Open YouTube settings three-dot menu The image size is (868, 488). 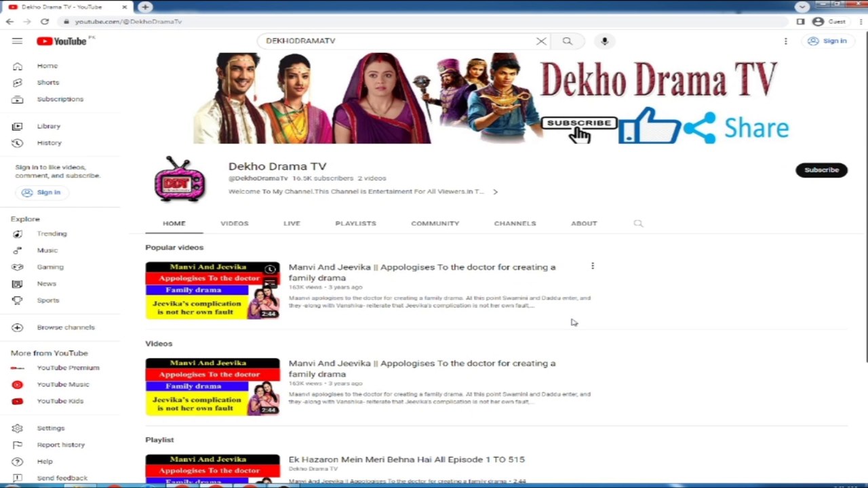click(x=785, y=41)
